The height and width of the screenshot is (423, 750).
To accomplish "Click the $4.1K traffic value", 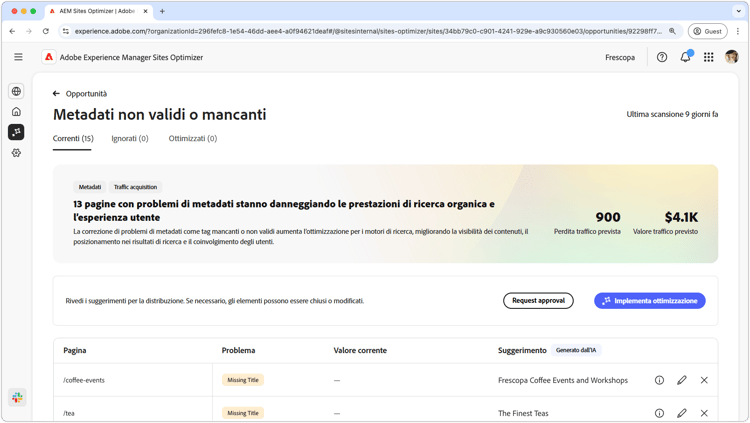I will (x=681, y=217).
